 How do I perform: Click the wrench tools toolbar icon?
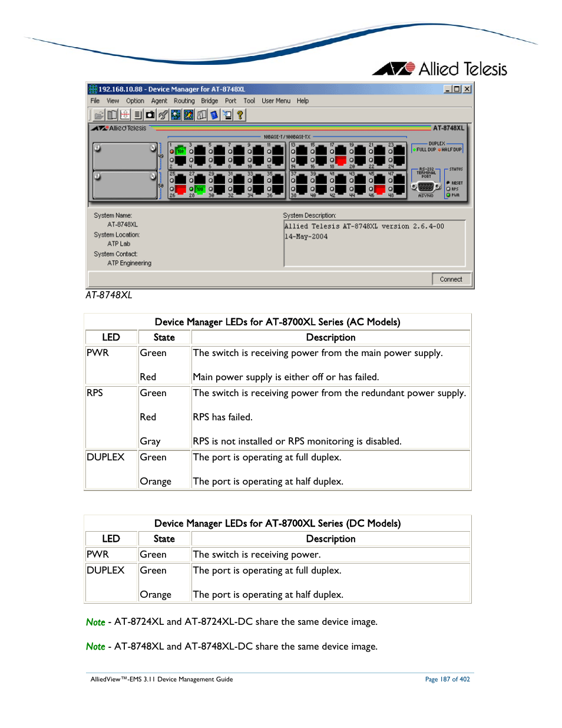163,115
